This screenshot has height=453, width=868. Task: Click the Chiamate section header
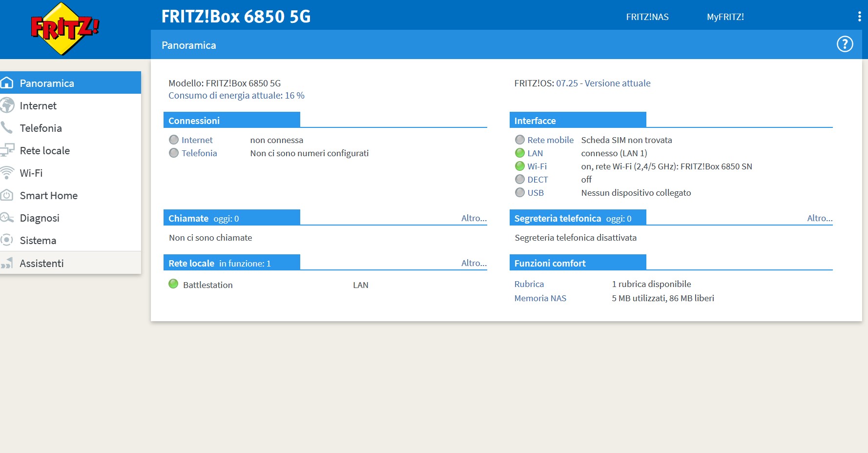[232, 218]
